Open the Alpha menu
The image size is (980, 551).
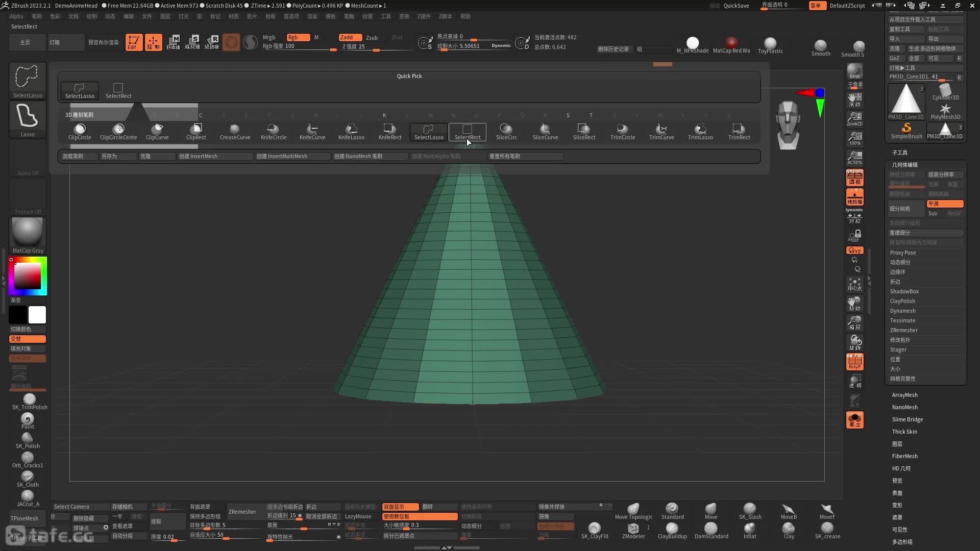(16, 16)
